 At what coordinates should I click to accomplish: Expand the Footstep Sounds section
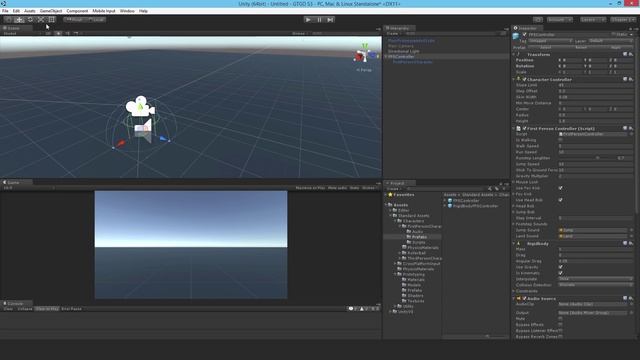[x=514, y=224]
